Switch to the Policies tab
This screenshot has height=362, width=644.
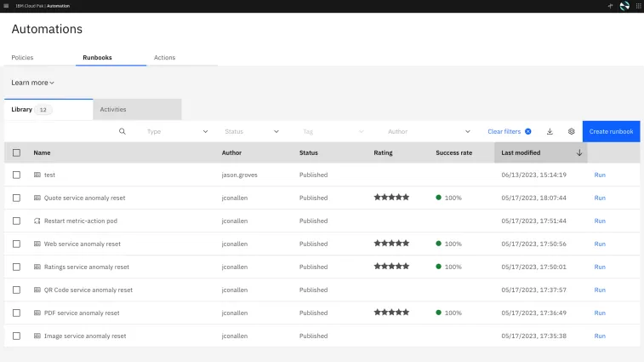tap(22, 58)
